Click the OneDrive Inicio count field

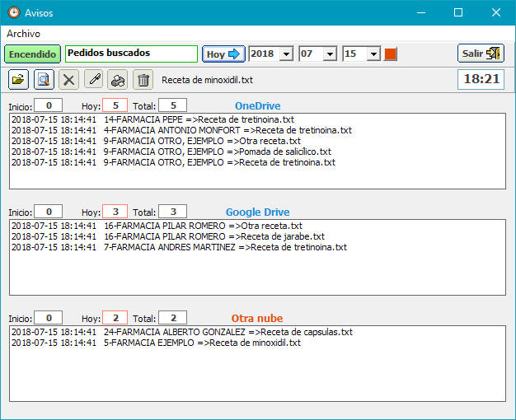click(x=49, y=105)
